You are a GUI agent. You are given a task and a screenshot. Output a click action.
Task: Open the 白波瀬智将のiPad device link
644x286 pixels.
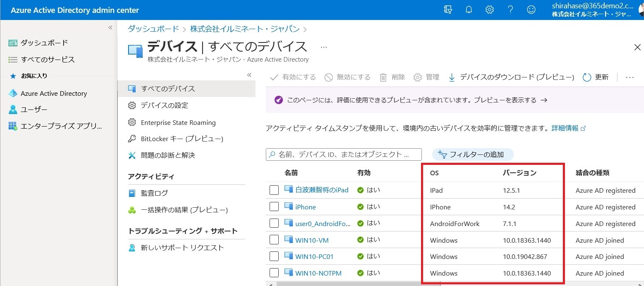tap(322, 190)
